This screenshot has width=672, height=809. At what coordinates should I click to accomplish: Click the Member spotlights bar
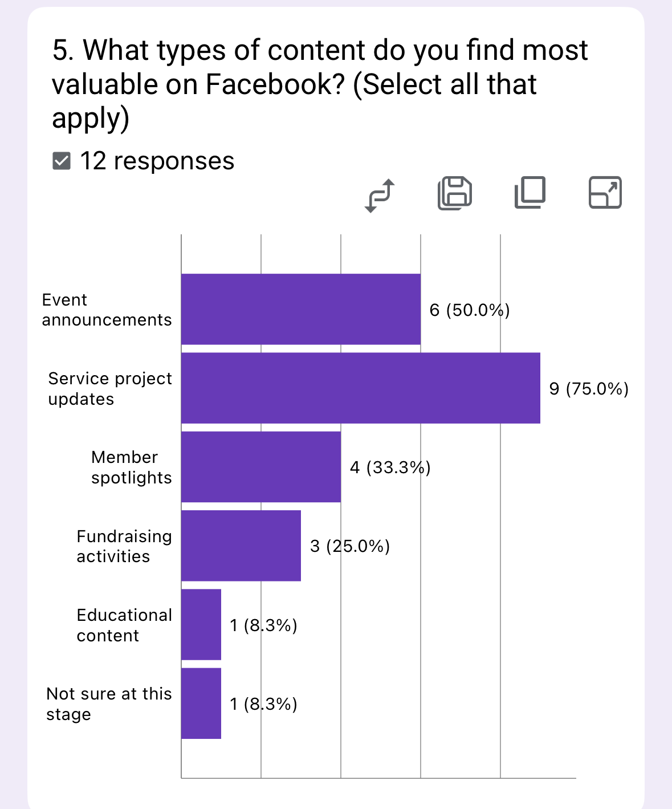click(x=261, y=467)
